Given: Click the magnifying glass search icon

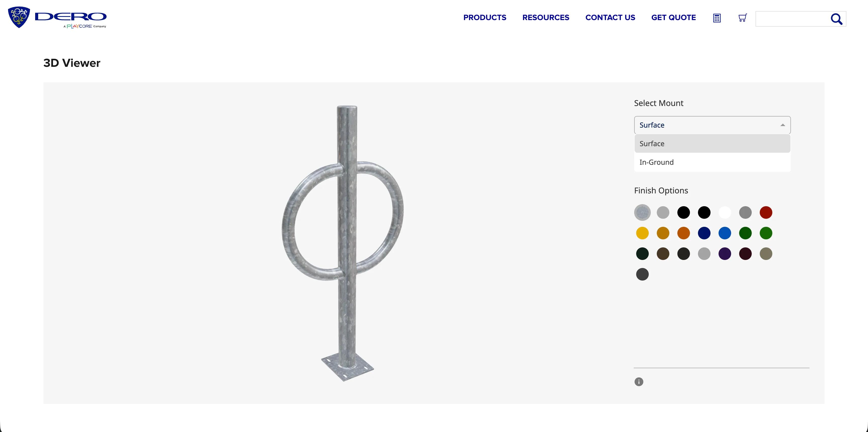Looking at the screenshot, I should (x=836, y=19).
